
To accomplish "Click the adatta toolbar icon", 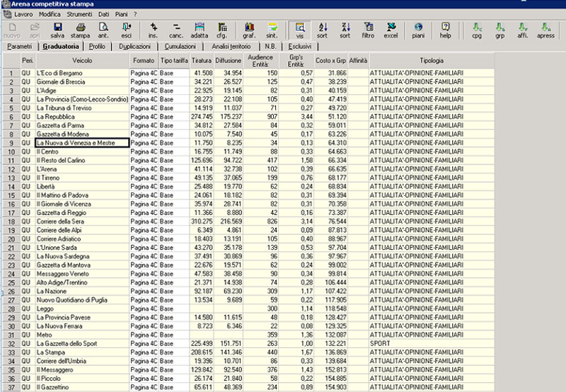I will (x=200, y=30).
